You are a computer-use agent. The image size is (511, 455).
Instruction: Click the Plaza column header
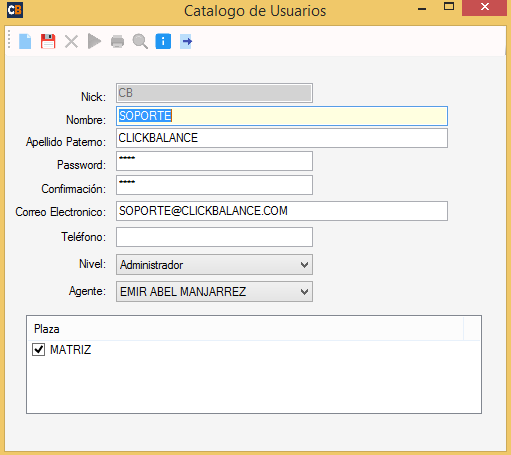(x=245, y=329)
